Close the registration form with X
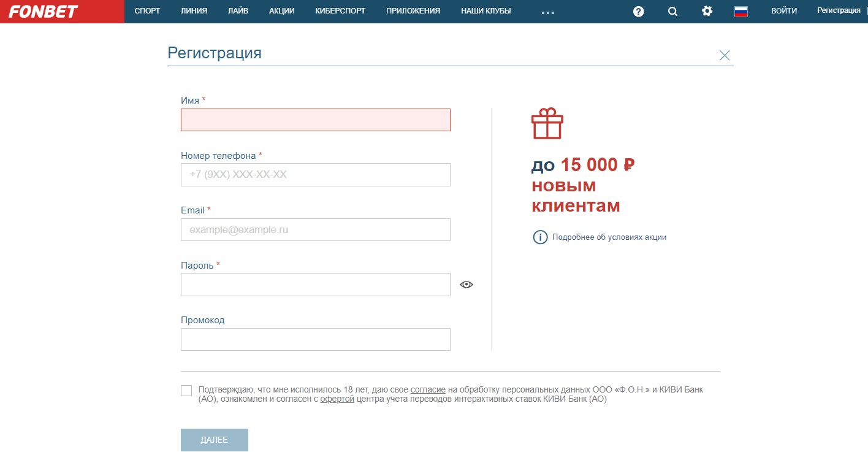Viewport: 868px width, 452px height. click(x=725, y=55)
